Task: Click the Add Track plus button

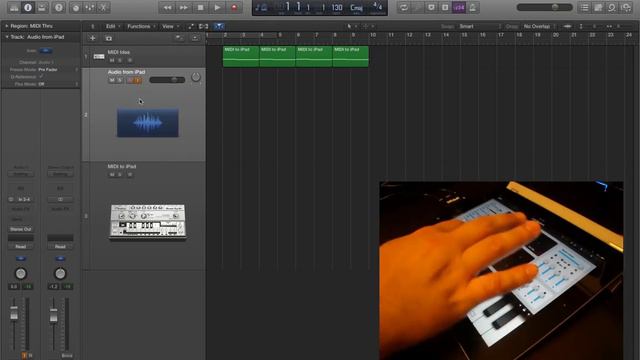Action: pyautogui.click(x=93, y=38)
